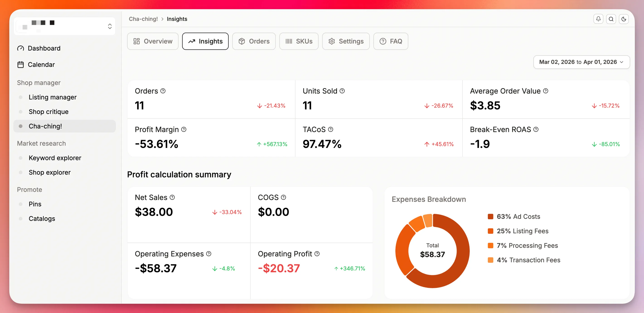644x313 pixels.
Task: Show the Break-Even ROAS help tooltip
Action: (x=536, y=129)
